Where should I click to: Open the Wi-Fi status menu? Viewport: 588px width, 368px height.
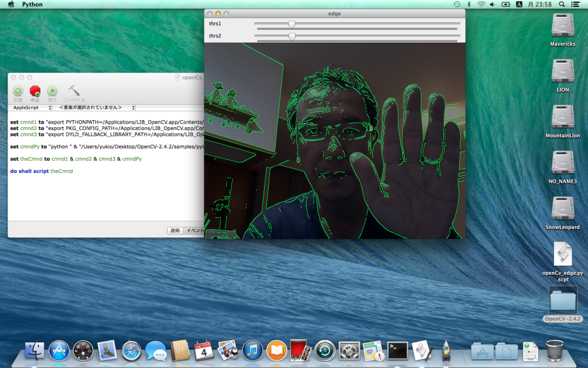pos(481,5)
